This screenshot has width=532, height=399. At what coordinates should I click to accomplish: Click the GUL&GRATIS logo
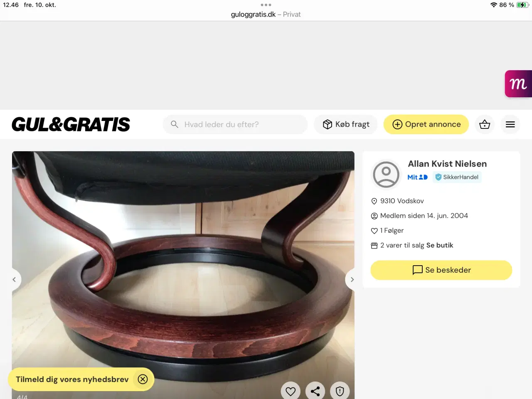pos(71,124)
